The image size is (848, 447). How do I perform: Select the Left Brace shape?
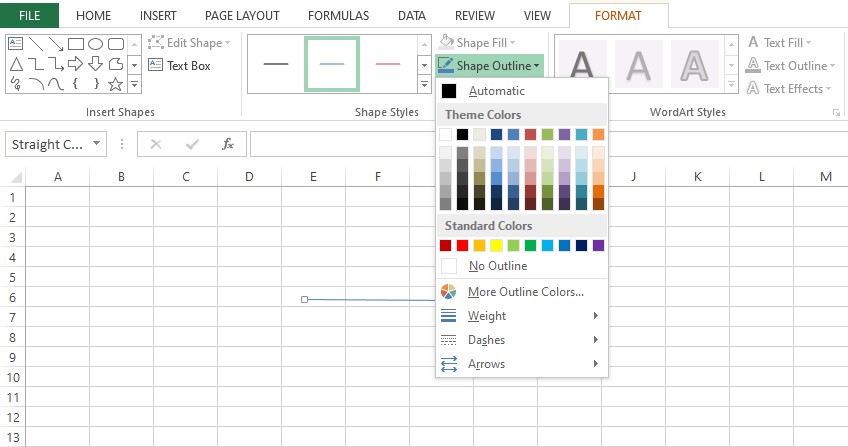tap(76, 84)
